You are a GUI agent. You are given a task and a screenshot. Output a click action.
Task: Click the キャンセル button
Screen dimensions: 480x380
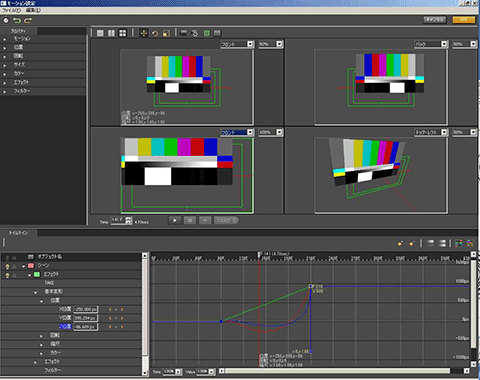click(x=435, y=20)
